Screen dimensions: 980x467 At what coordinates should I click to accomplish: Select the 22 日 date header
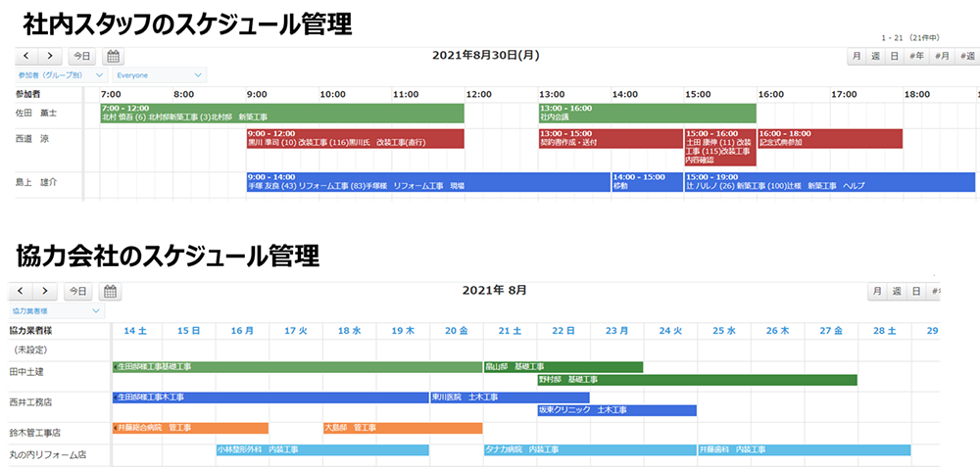point(563,332)
